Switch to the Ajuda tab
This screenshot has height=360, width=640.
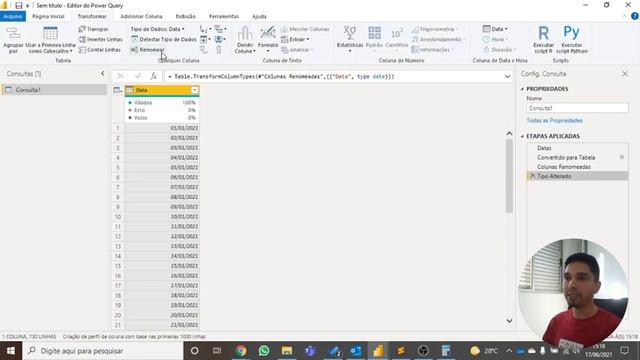click(259, 16)
